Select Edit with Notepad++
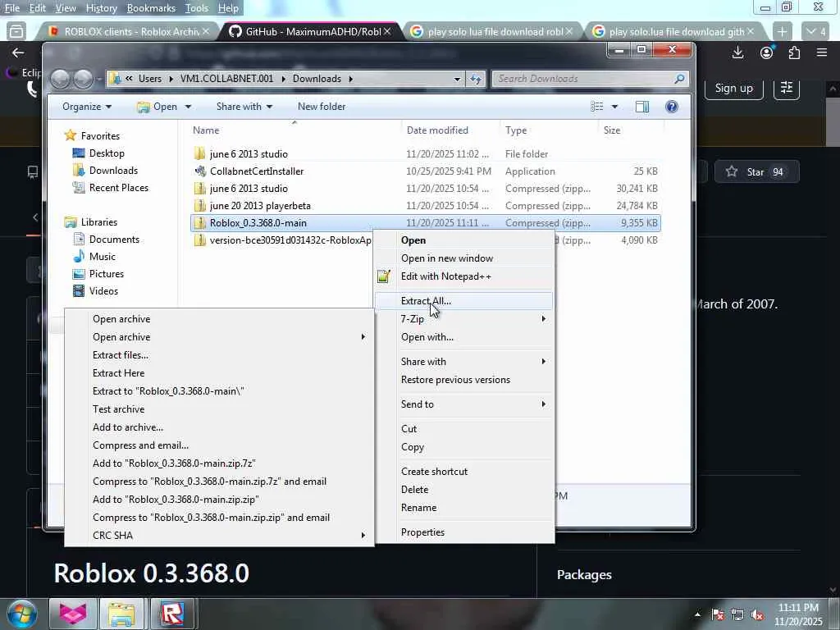 463,276
